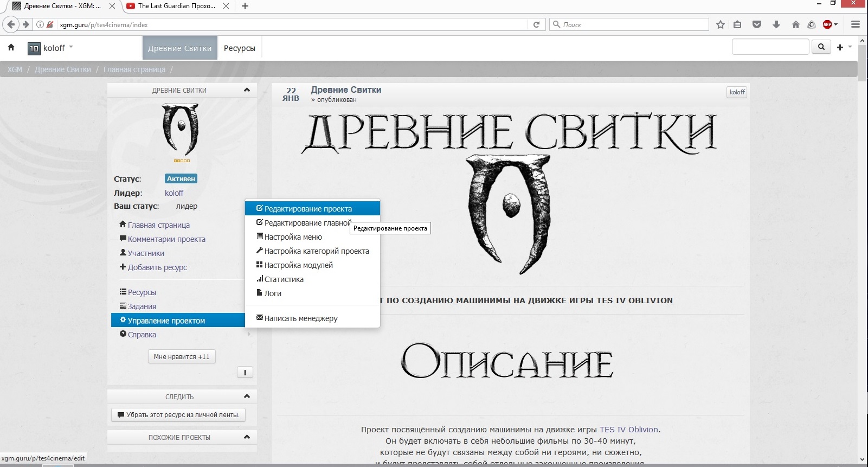Collapse the СЛЕДИТЬ panel

[x=247, y=396]
